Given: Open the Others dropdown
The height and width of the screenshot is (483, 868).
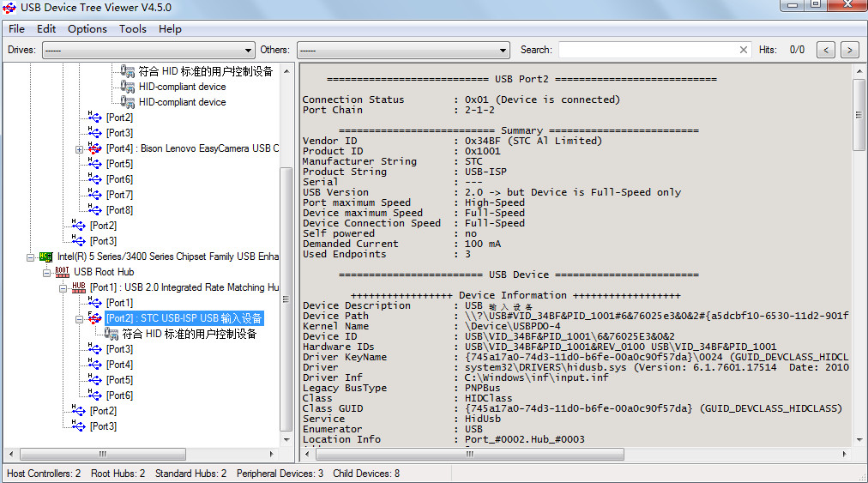Looking at the screenshot, I should 403,50.
